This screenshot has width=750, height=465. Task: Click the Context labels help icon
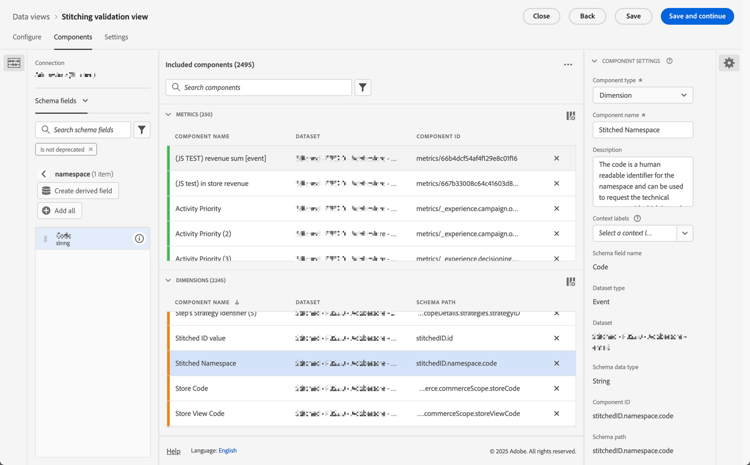[x=637, y=218]
